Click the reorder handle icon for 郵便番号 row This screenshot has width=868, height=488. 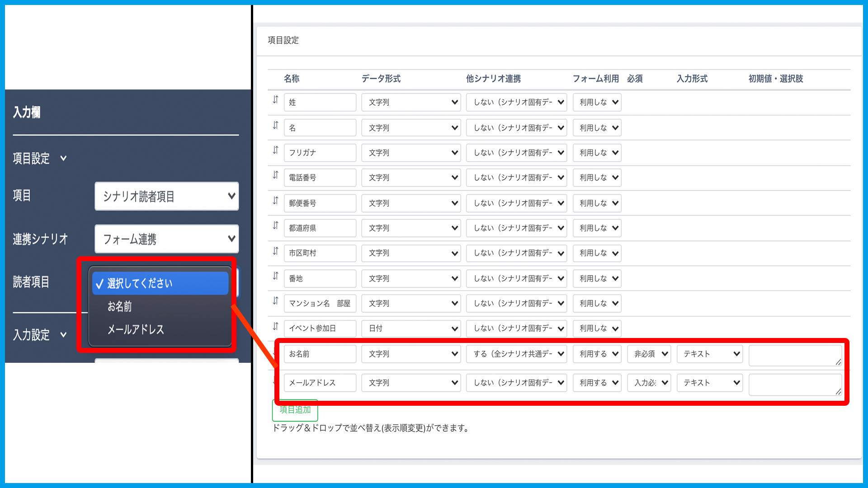point(275,201)
